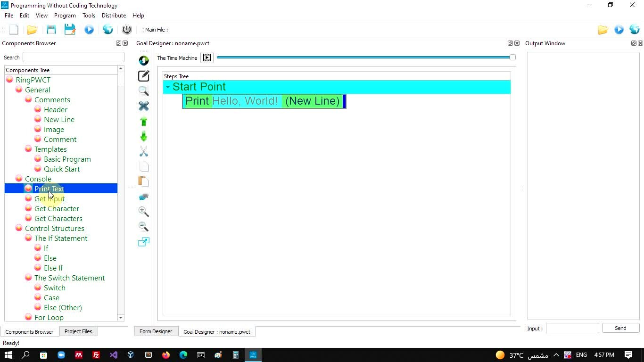Create a new file from the toolbar

[x=14, y=30]
